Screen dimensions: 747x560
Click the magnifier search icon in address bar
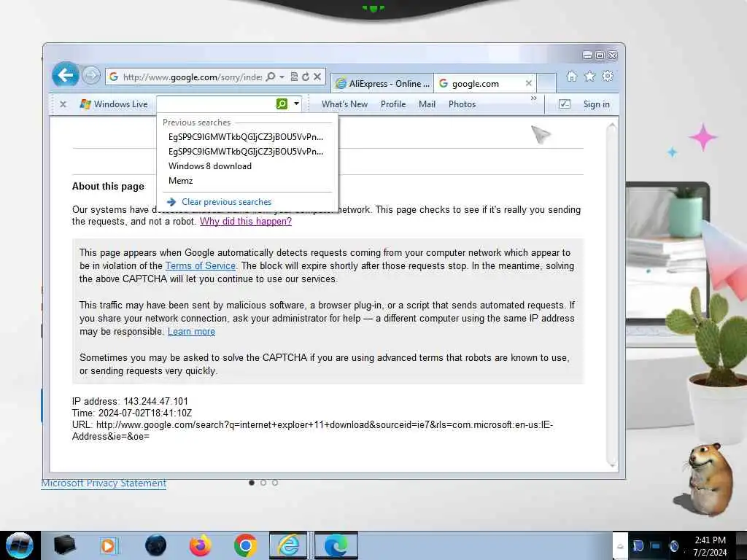click(270, 77)
